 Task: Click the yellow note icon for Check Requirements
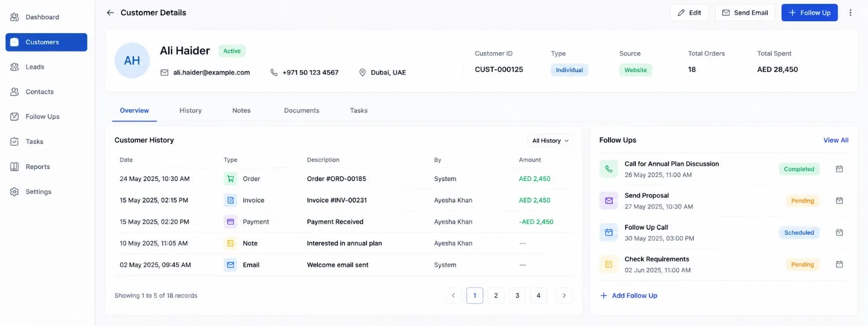tap(609, 264)
